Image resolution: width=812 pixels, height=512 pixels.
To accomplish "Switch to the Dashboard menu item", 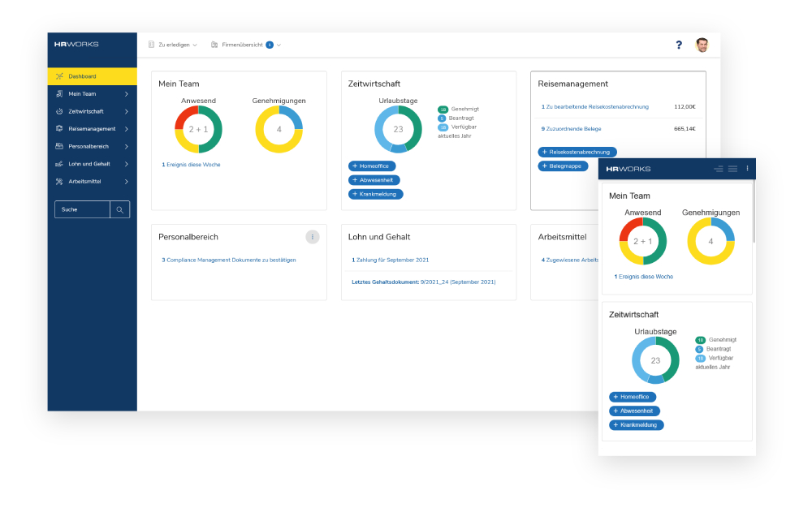I will [x=81, y=75].
